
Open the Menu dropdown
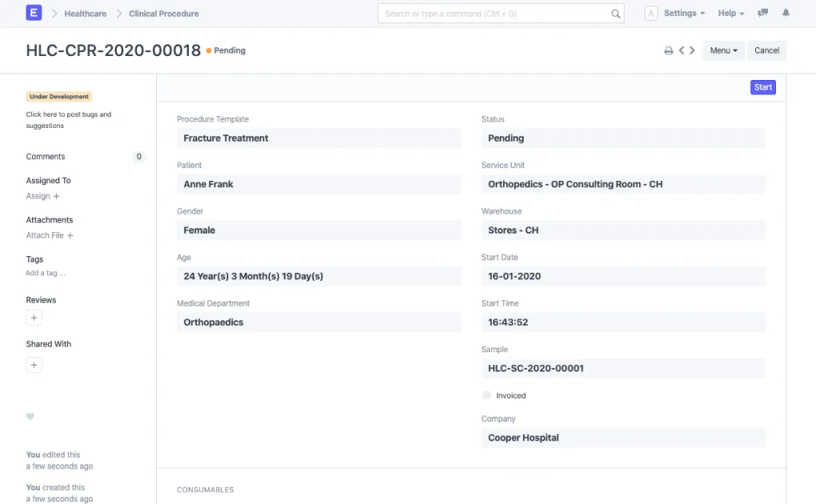tap(723, 50)
